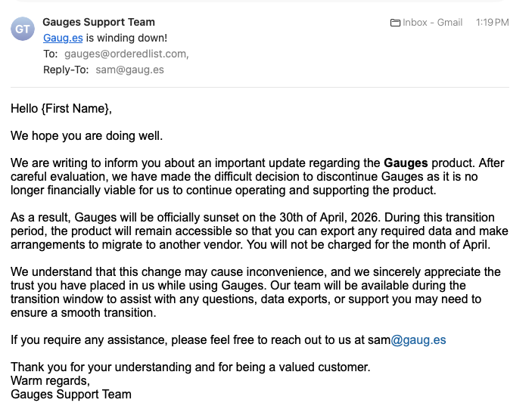Click the "Hello {First Name}," greeting line
This screenshot has width=532, height=409.
click(61, 109)
